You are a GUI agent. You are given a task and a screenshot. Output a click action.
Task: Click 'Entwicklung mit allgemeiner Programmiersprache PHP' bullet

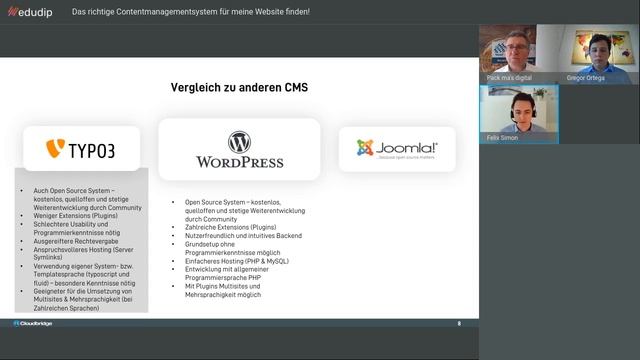tap(227, 273)
